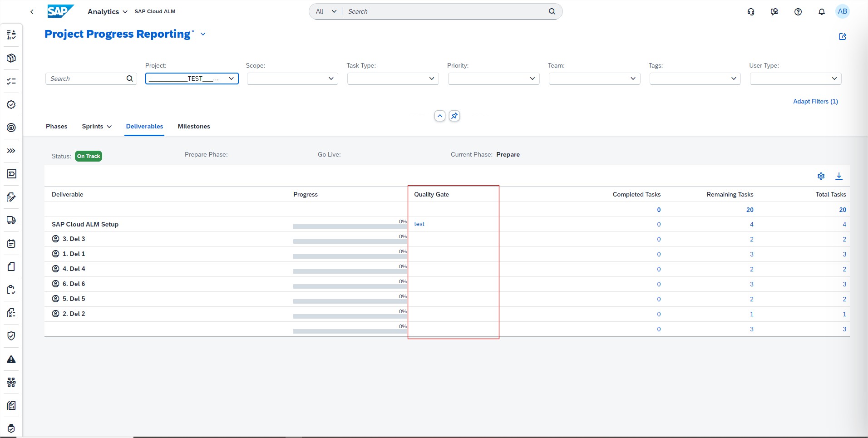Open the 'test' quality gate link
868x438 pixels.
point(419,224)
